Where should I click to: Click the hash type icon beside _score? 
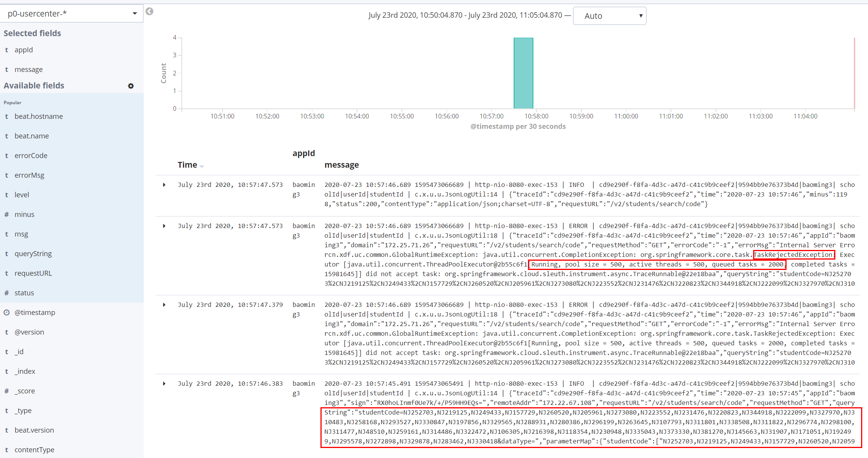[x=7, y=391]
